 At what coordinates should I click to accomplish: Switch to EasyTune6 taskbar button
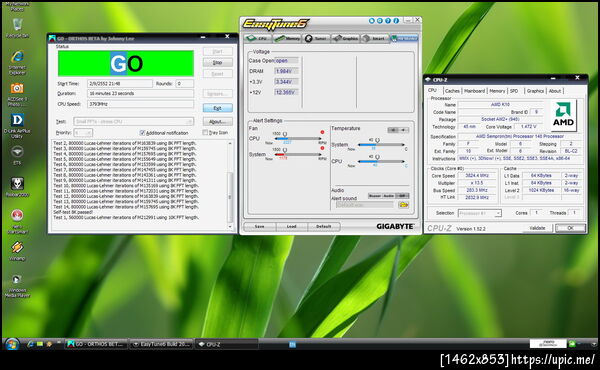161,344
